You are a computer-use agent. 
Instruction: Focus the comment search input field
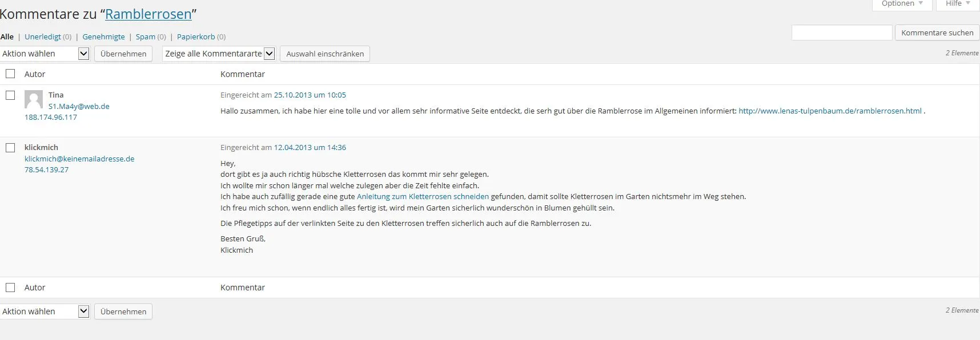tap(842, 33)
